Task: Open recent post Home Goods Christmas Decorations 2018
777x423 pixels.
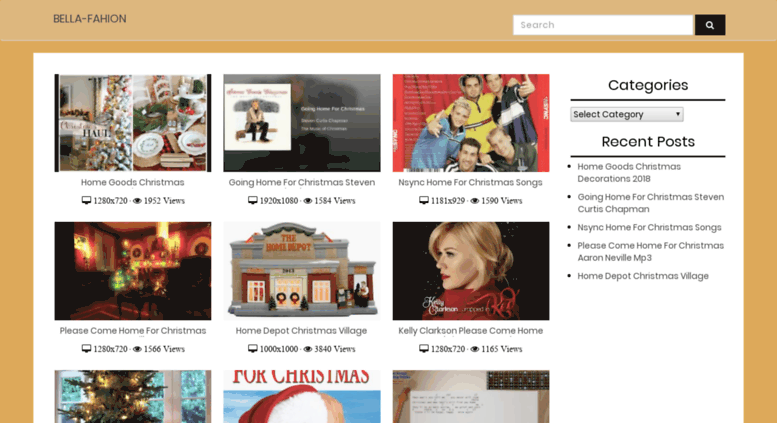Action: 629,172
